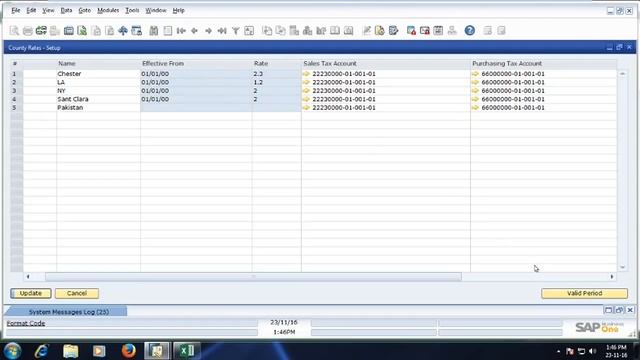Screen dimensions: 640x360
Task: Click the horizontal scrollbar left arrow
Action: point(28,277)
